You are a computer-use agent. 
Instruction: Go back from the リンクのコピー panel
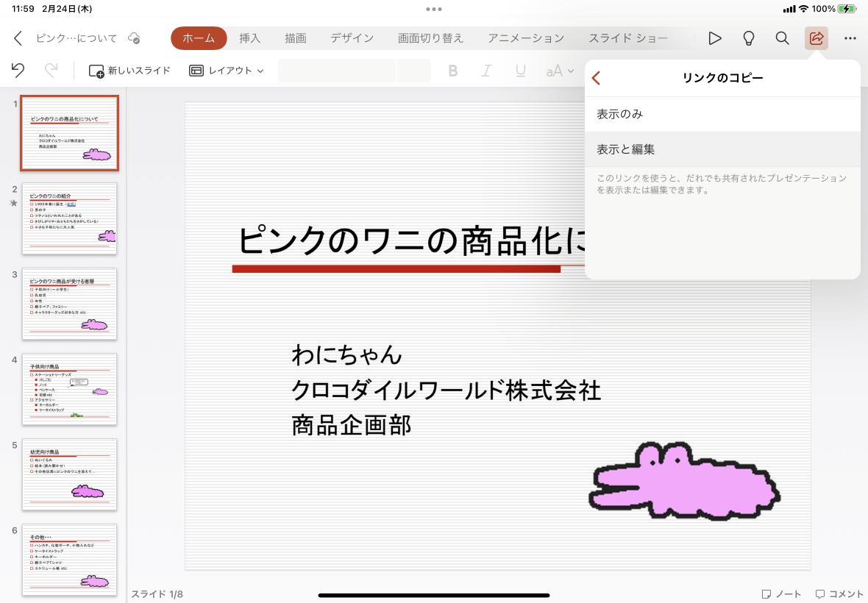click(x=596, y=78)
